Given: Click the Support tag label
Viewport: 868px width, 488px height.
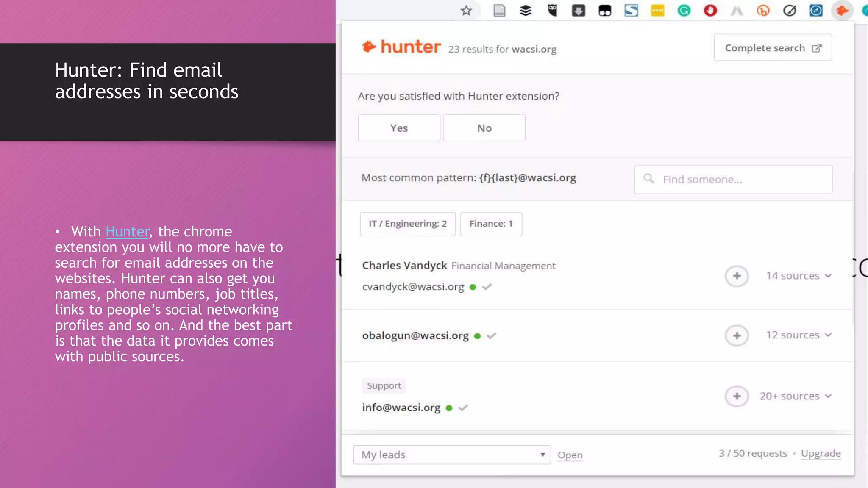Looking at the screenshot, I should pos(384,386).
